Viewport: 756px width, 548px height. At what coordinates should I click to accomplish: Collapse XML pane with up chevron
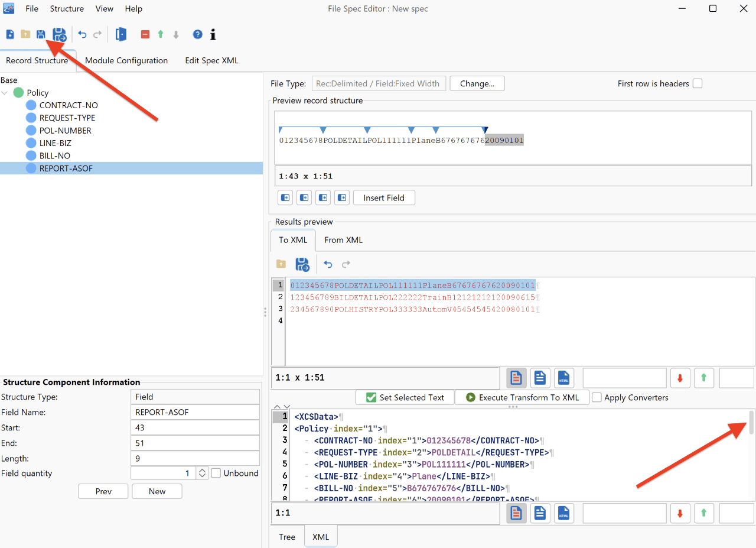click(276, 407)
